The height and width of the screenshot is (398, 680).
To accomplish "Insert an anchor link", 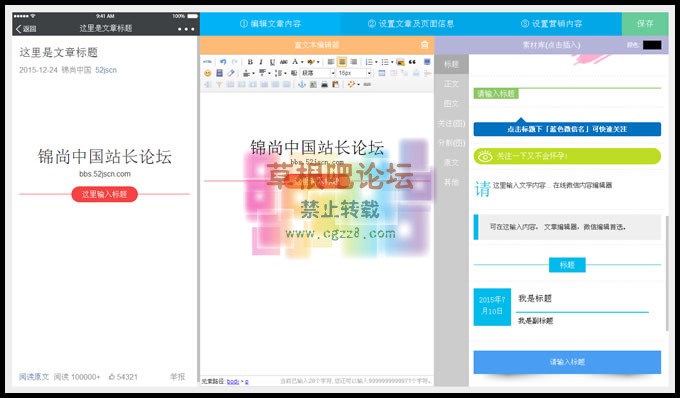I will (302, 85).
